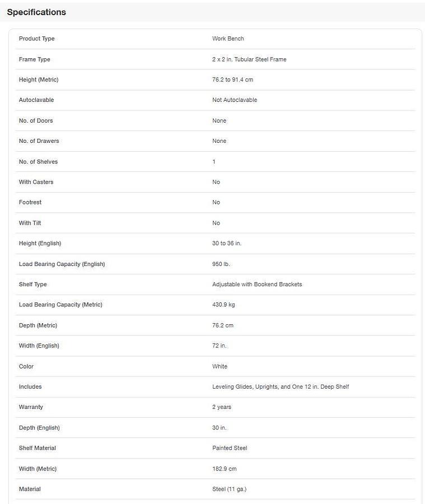Click Adjustable with Bookend Brackets text
Image resolution: width=425 pixels, height=504 pixels.
click(257, 284)
